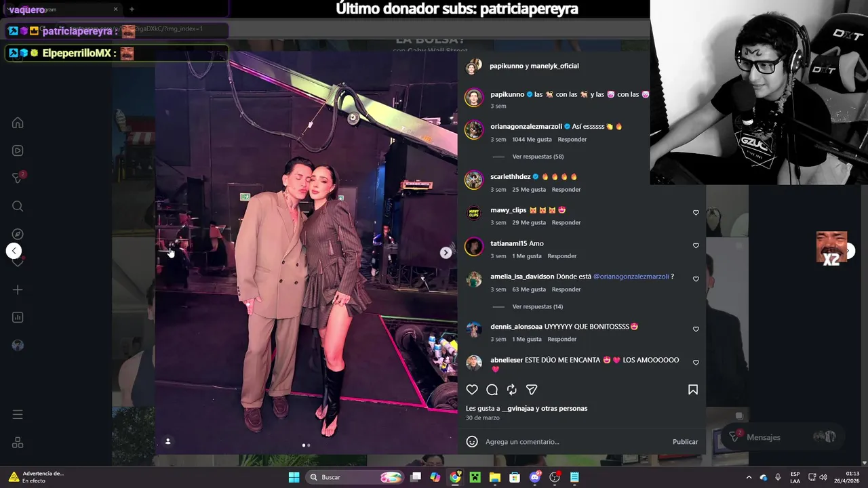Click the Create plus icon
868x488 pixels.
tap(18, 289)
